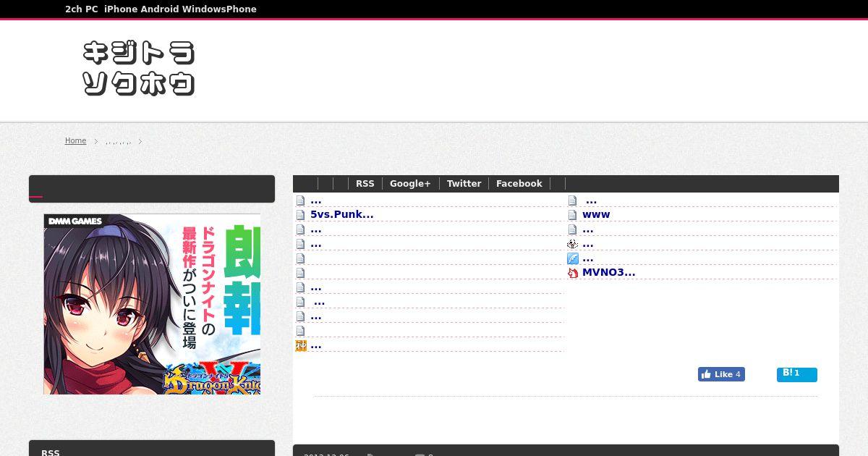The width and height of the screenshot is (868, 456).
Task: Click the document icon beside 5vs.Punk...
Action: (301, 215)
